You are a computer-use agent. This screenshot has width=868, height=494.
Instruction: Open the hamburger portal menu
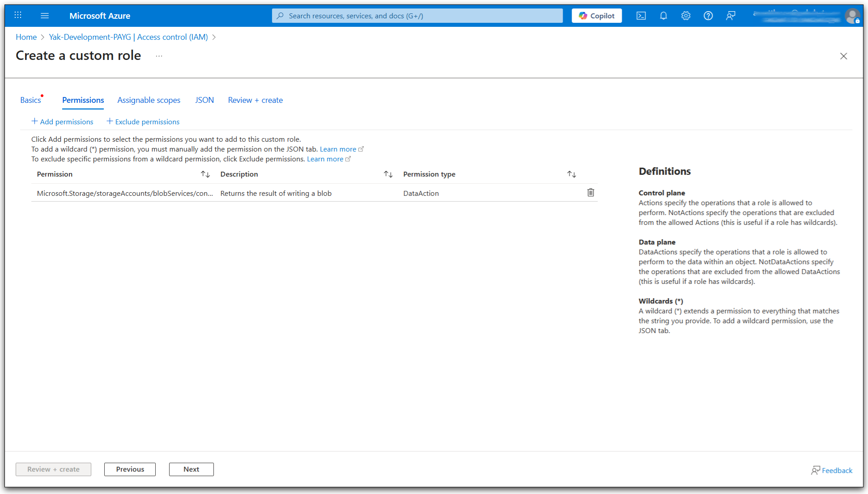coord(45,16)
